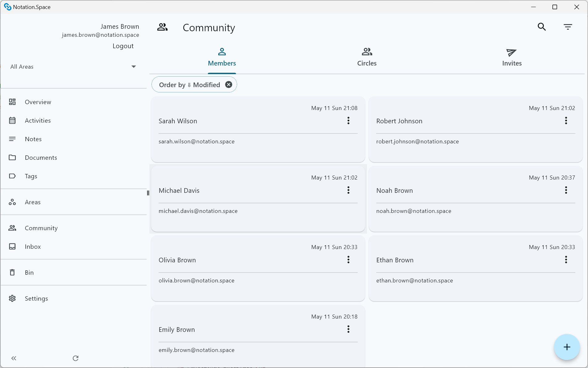
Task: Open Emily Brown's options menu
Action: (x=348, y=329)
